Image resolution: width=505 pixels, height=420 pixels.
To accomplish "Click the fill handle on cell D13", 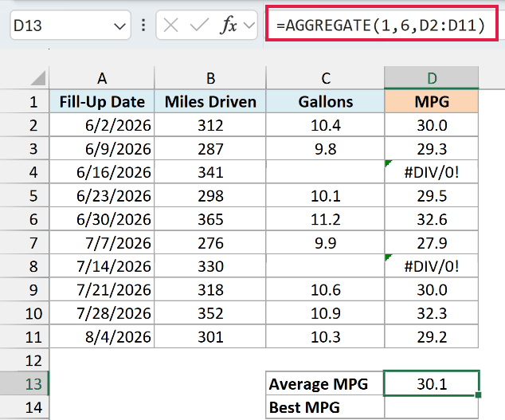I will 478,394.
